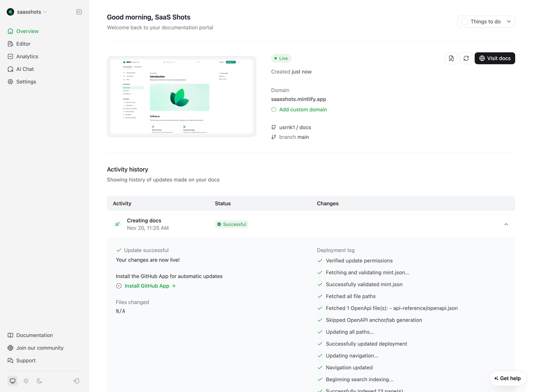Click the log out icon
The image size is (533, 392).
pyautogui.click(x=76, y=381)
